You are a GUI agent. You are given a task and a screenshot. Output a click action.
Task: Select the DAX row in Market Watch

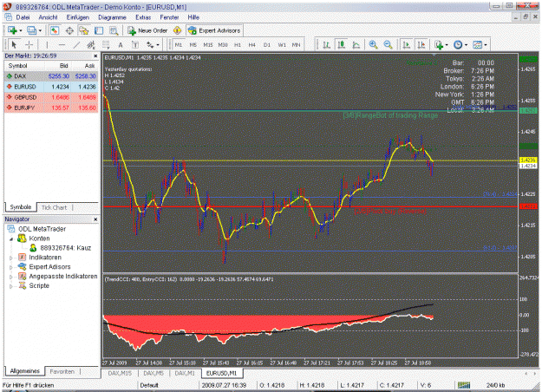51,76
